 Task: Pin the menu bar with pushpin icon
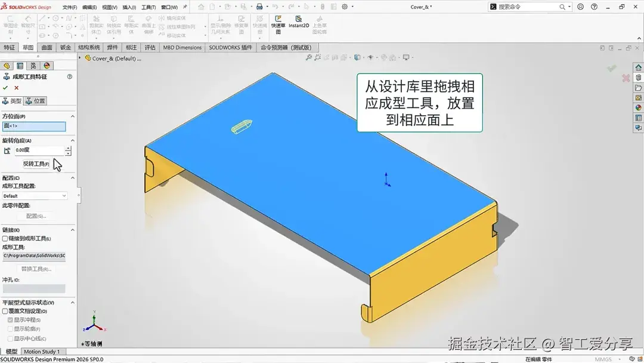185,7
